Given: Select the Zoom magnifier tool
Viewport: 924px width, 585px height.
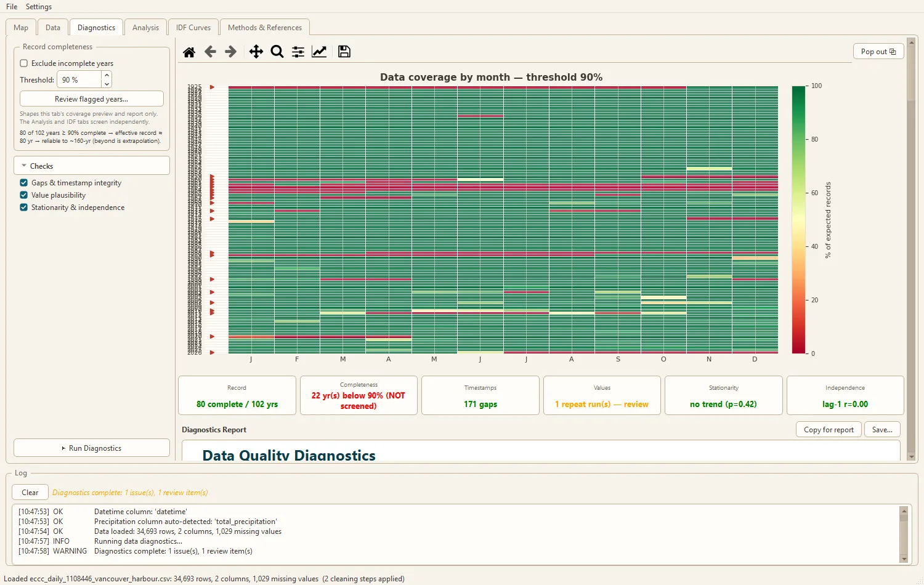Looking at the screenshot, I should coord(277,52).
